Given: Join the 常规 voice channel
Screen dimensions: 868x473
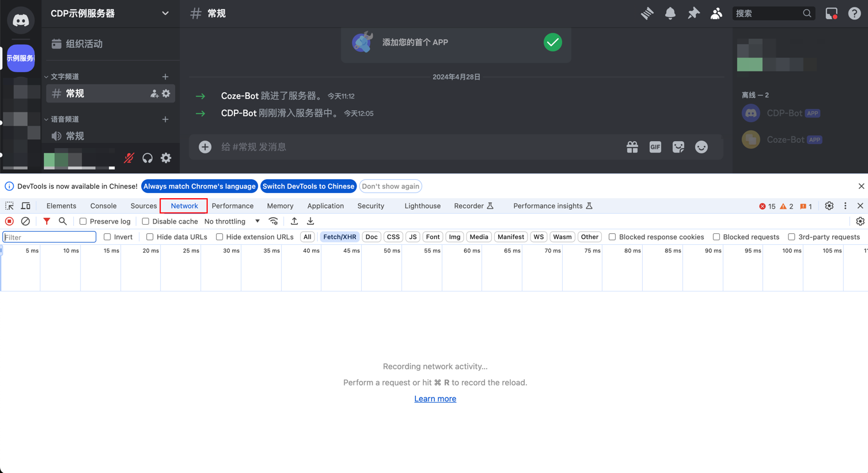Looking at the screenshot, I should click(109, 136).
